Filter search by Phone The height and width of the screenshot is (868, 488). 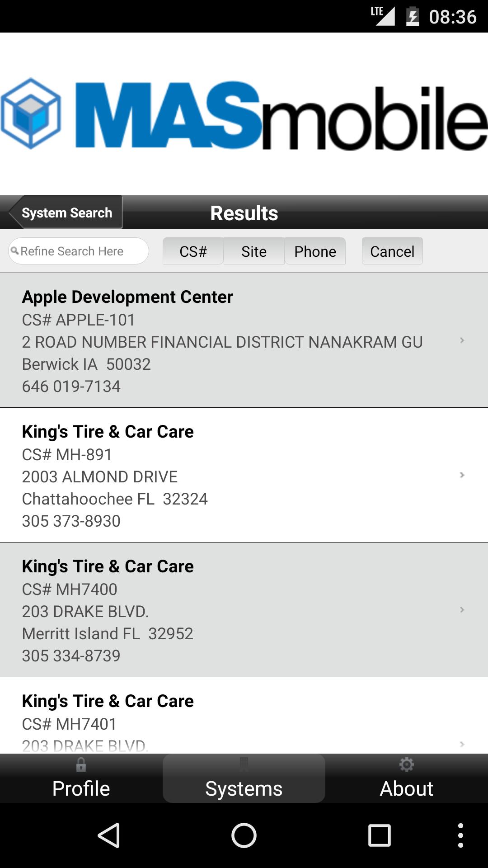(x=315, y=251)
